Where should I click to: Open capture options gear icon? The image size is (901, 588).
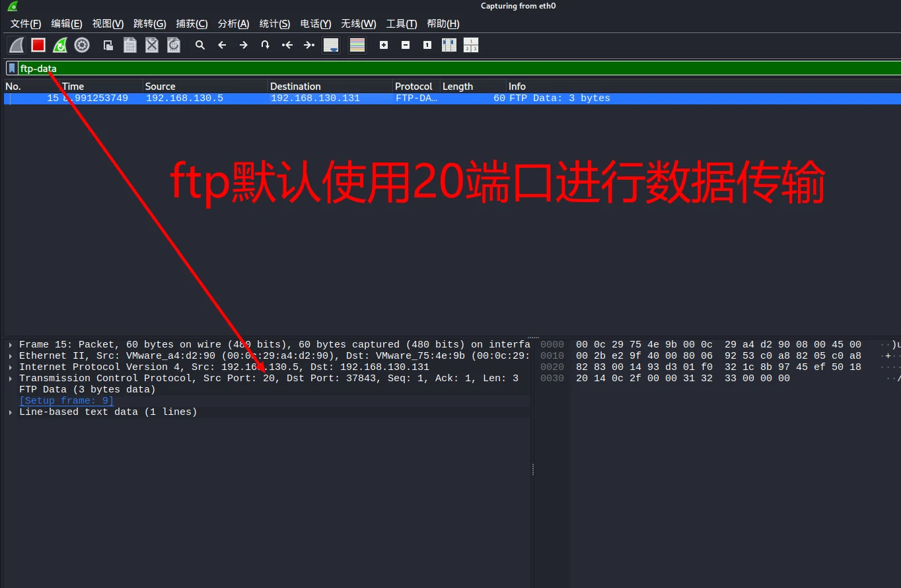[82, 45]
